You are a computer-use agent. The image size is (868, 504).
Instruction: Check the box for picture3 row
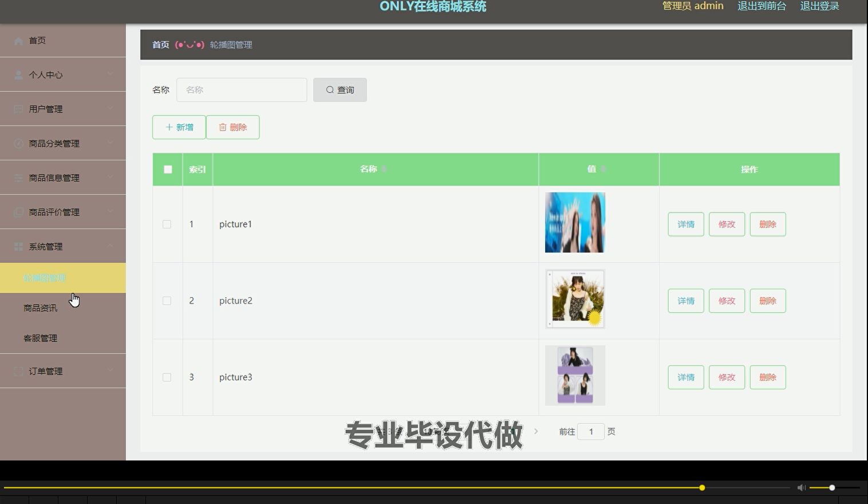click(x=167, y=377)
